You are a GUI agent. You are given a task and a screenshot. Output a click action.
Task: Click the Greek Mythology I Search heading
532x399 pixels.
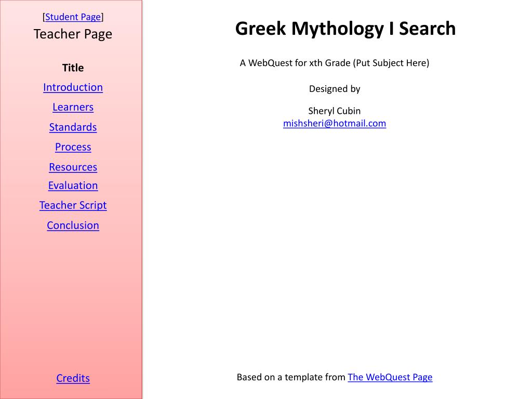point(345,29)
